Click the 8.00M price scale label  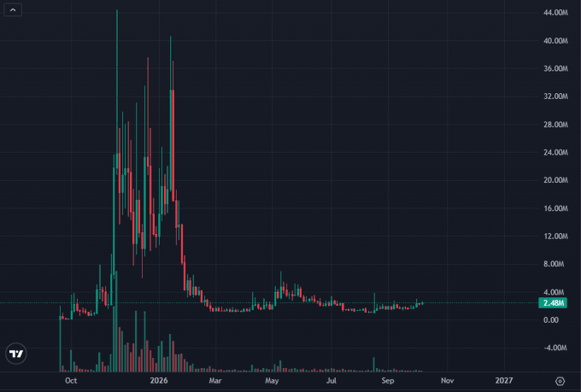[554, 264]
